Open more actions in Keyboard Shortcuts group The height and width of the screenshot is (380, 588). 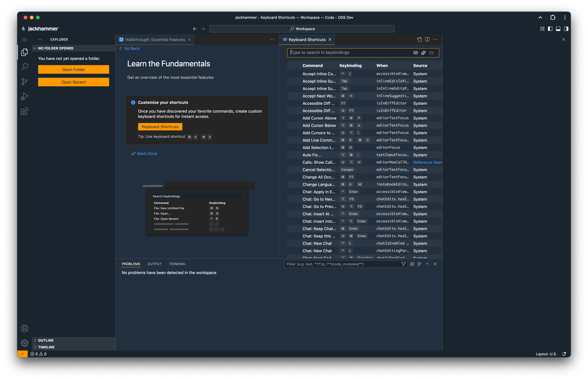[435, 39]
